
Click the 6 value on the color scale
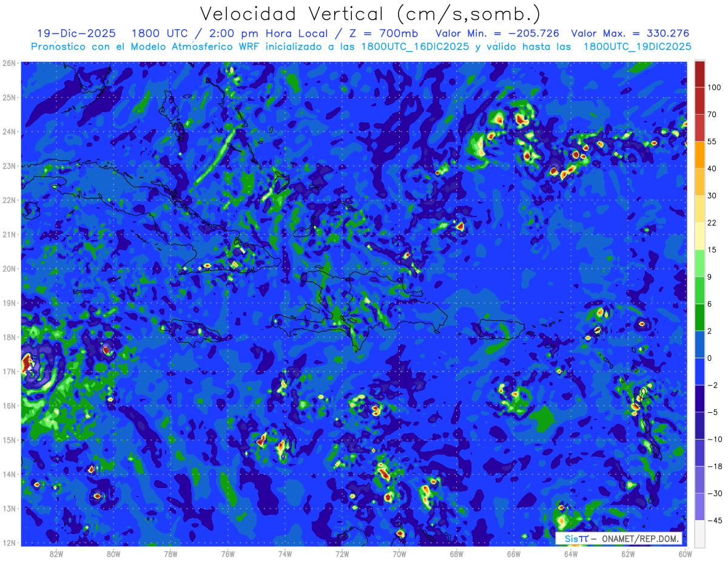[x=710, y=304]
